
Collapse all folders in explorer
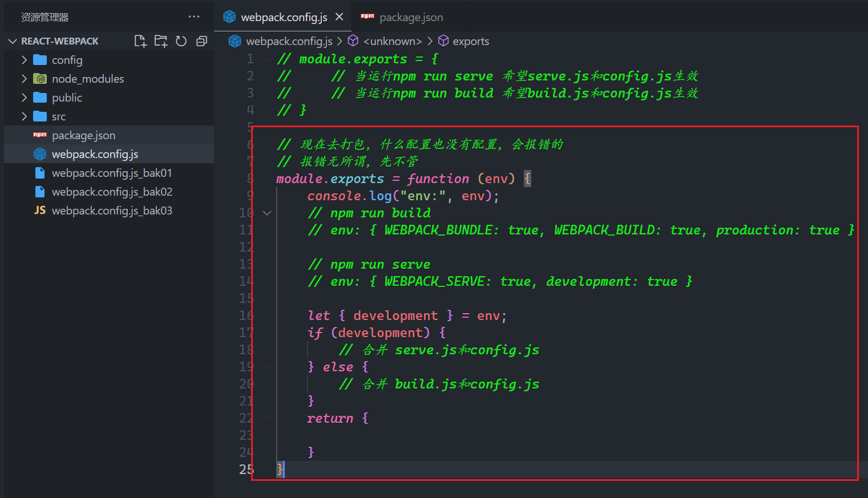click(201, 41)
